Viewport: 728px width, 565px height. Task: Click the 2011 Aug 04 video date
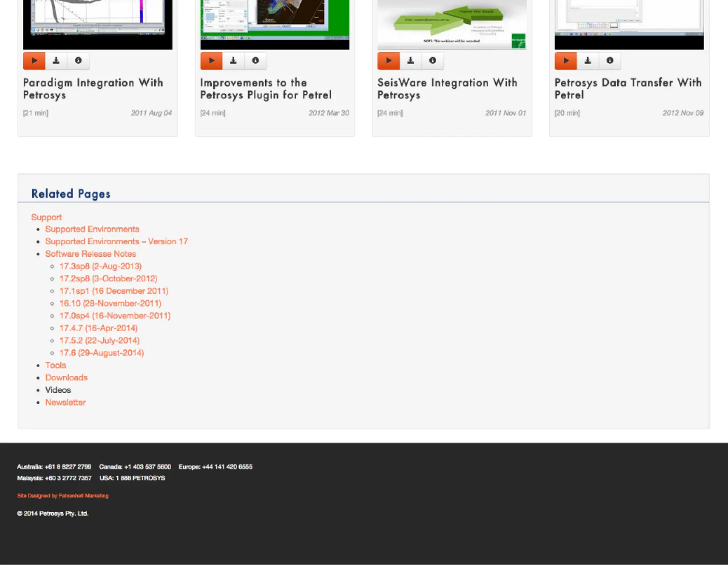151,113
